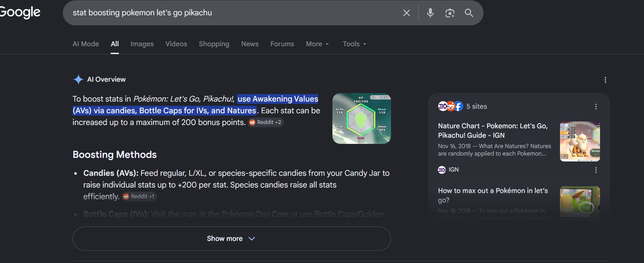Screen dimensions: 644x263
Task: Expand the AI Overview with Show more
Action: coord(231,239)
